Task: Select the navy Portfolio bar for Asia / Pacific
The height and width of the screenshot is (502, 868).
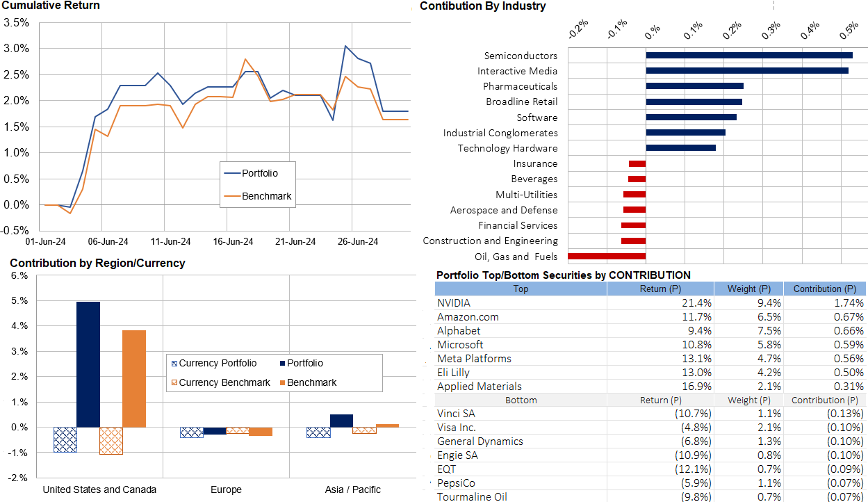Action: point(341,421)
